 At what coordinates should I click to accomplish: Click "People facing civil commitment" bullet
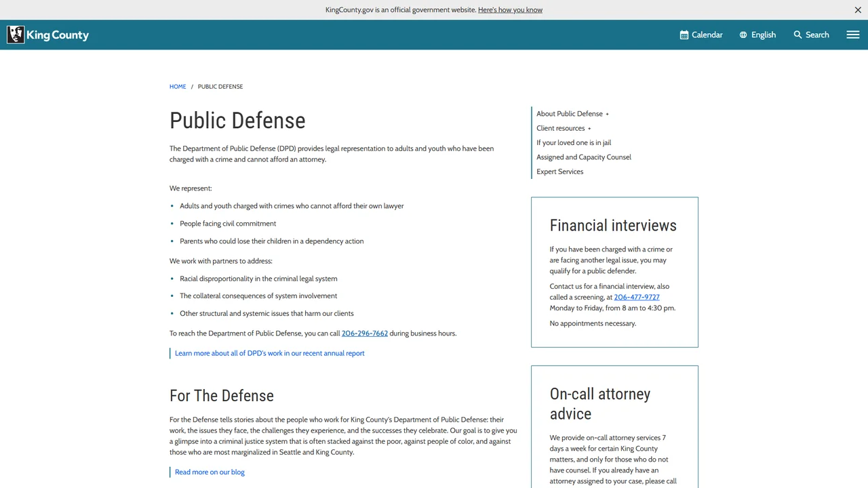click(x=228, y=224)
